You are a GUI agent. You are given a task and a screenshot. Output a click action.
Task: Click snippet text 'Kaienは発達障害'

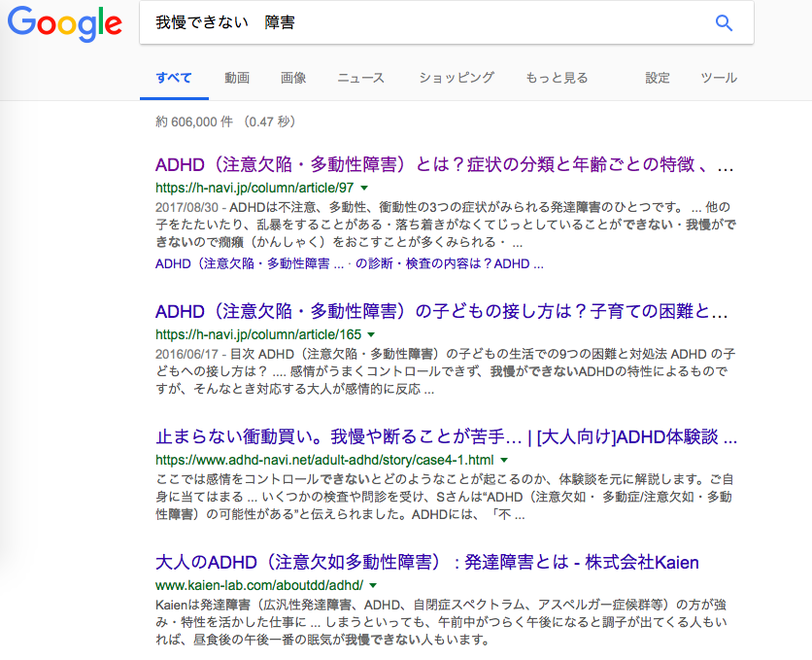pyautogui.click(x=203, y=605)
